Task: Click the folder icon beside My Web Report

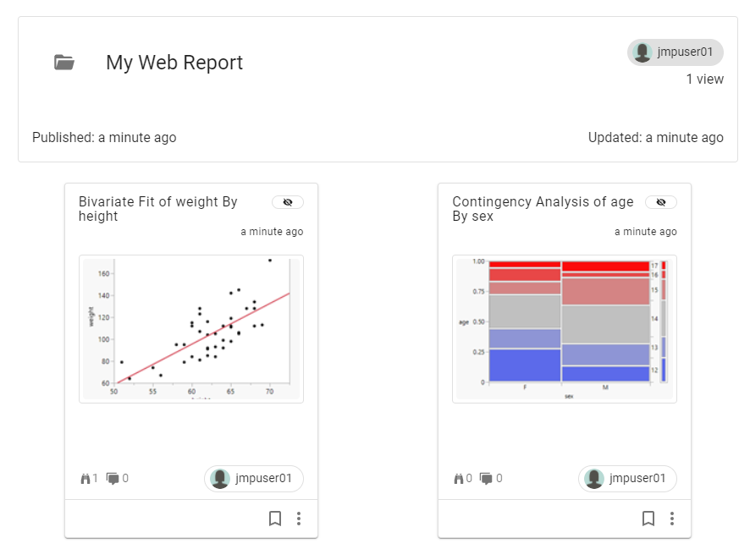Action: pyautogui.click(x=64, y=63)
